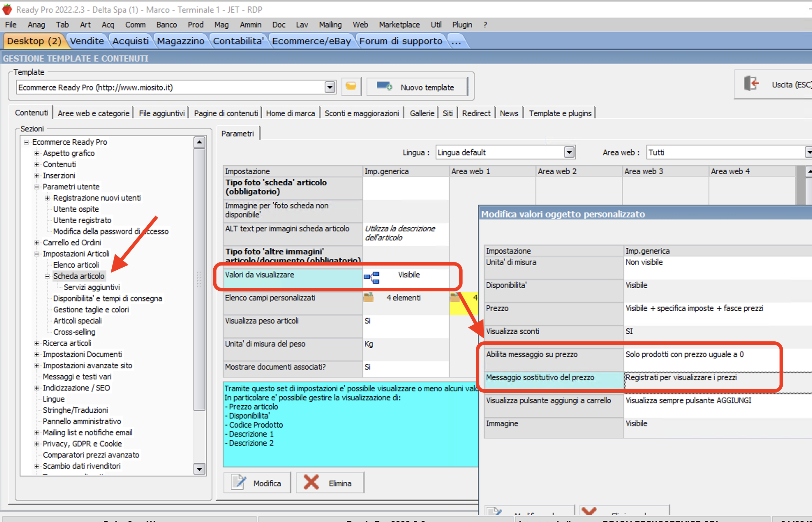Select Elenco articoli in the tree
812x522 pixels.
[76, 265]
